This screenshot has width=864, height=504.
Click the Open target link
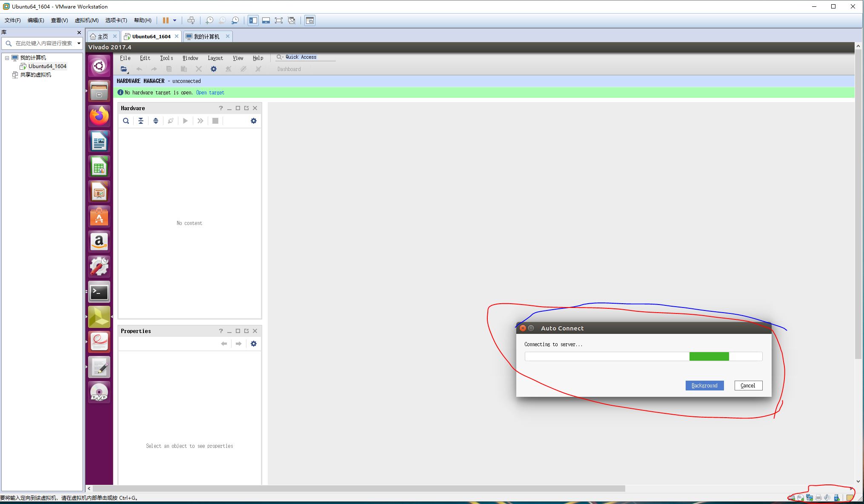(210, 93)
